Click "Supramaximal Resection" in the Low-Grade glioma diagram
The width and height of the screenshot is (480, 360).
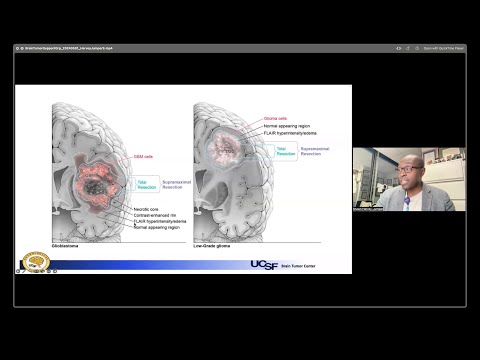315,151
